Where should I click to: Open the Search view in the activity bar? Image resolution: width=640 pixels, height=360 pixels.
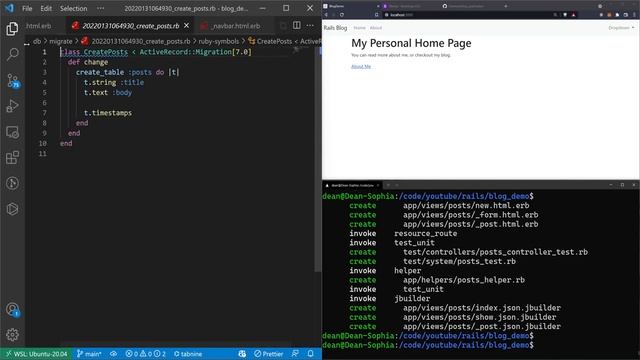(12, 54)
